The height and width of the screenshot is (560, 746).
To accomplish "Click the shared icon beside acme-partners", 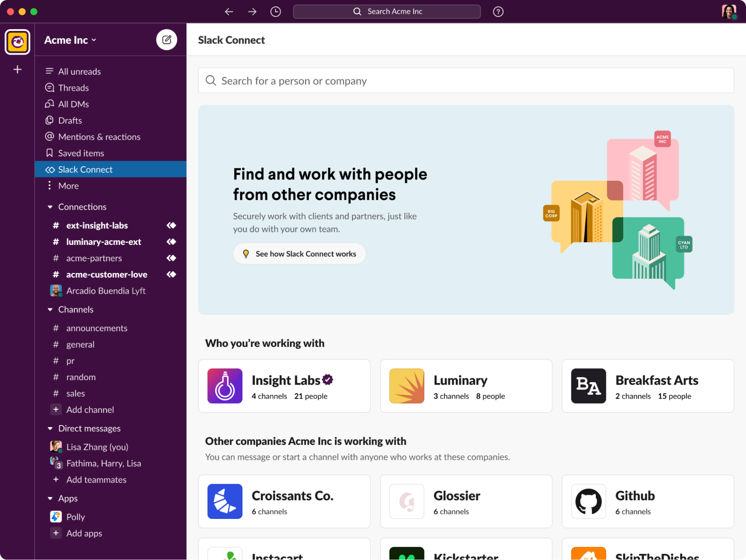I will [x=171, y=258].
